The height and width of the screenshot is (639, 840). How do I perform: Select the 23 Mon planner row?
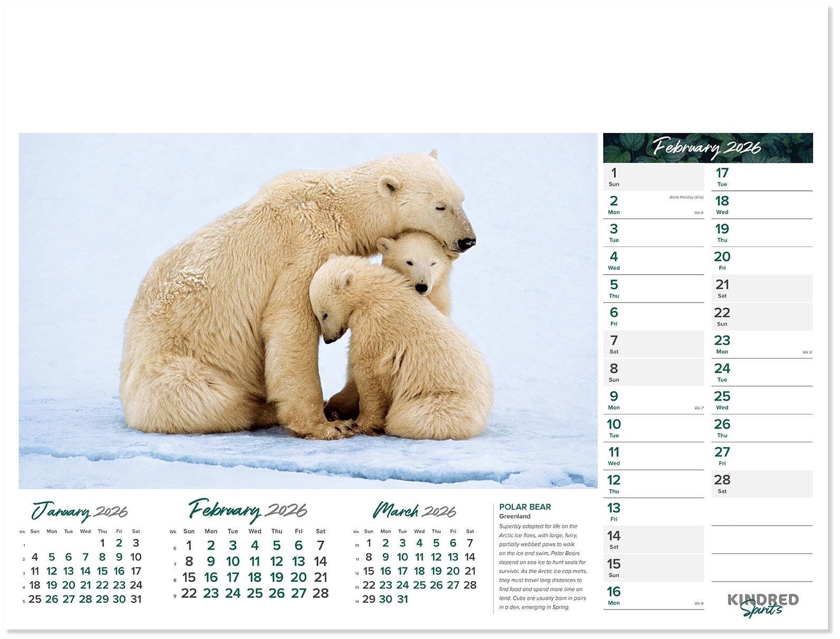click(761, 345)
